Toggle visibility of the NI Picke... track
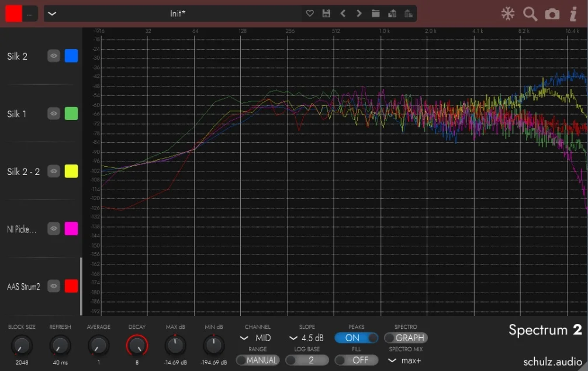 click(x=54, y=229)
